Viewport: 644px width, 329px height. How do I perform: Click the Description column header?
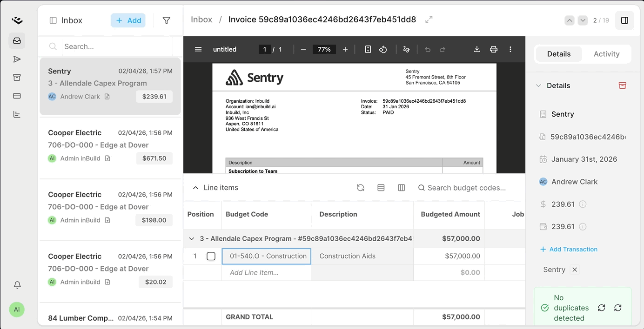point(362,214)
